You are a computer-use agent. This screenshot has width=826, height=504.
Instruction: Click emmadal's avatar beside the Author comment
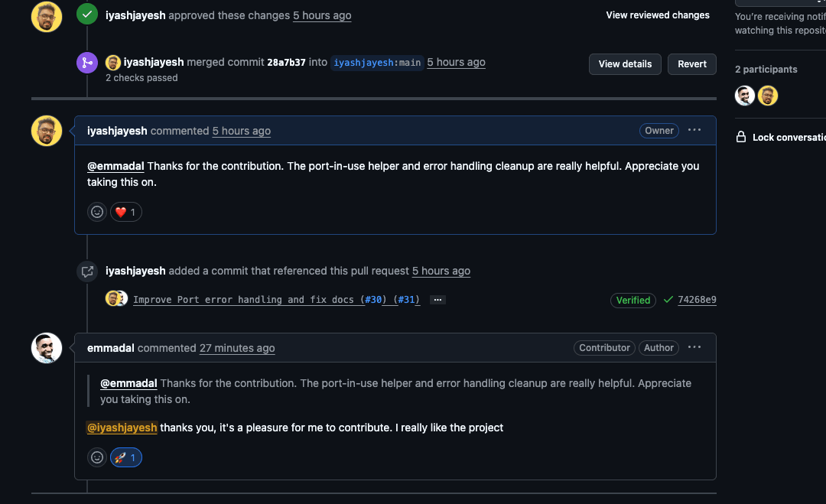[47, 348]
